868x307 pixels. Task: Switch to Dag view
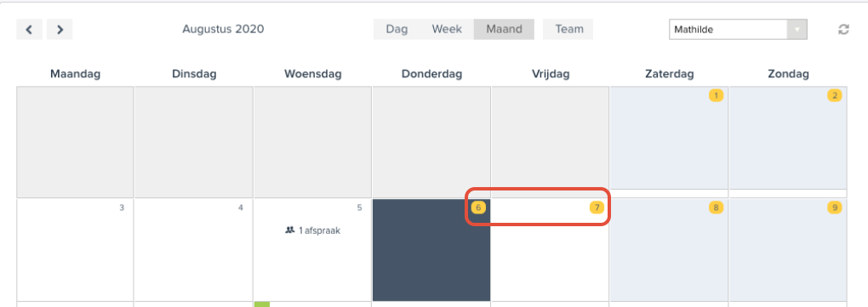point(397,29)
